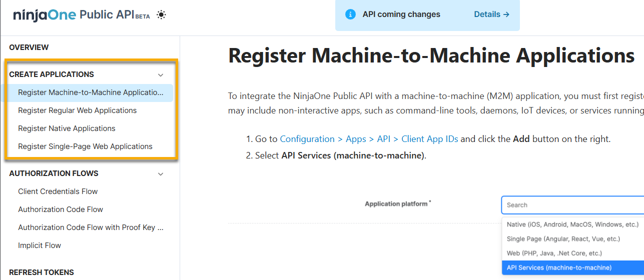Viewport: 644px width, 280px height.
Task: Click the Application platform search field
Action: [x=572, y=205]
